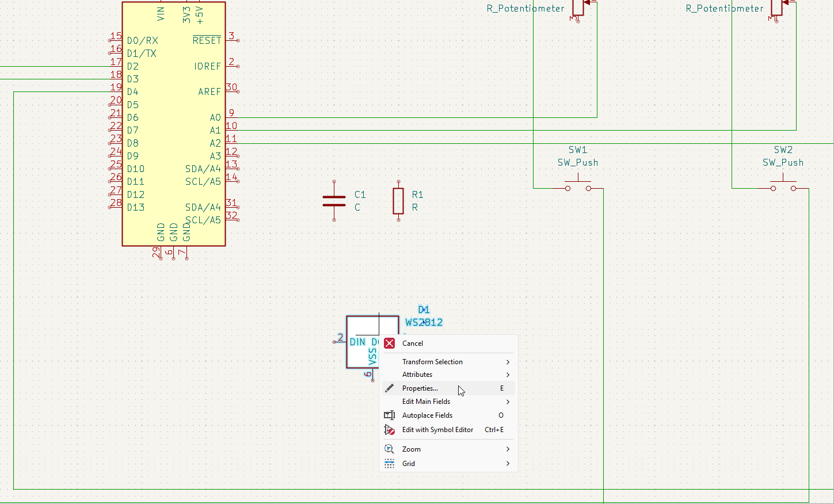Click the 'D10' pin label
834x504 pixels.
(x=136, y=169)
